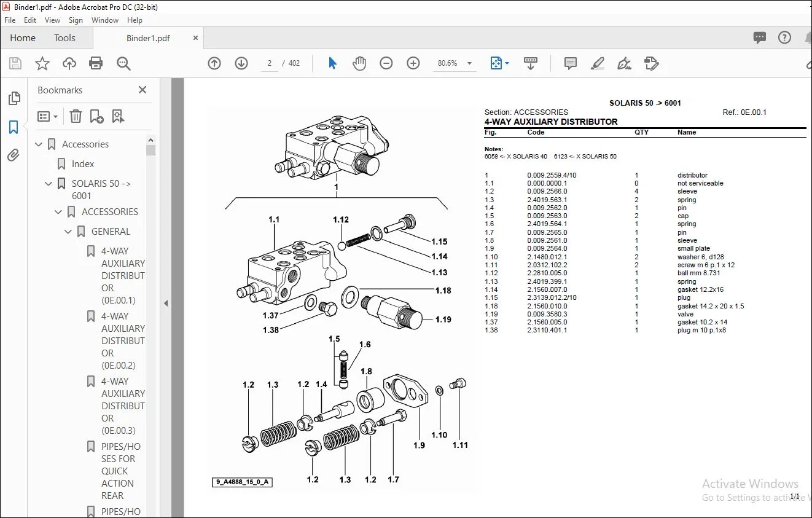The width and height of the screenshot is (812, 518).
Task: Open the Help menu
Action: (135, 20)
